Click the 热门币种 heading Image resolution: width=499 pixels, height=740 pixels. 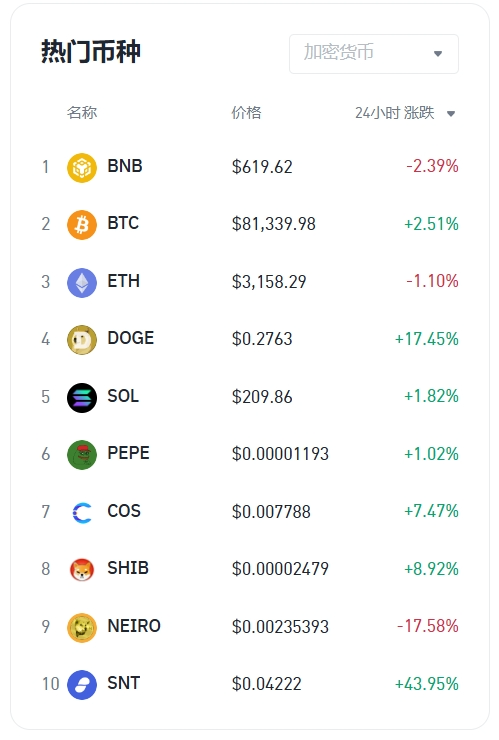click(x=91, y=51)
